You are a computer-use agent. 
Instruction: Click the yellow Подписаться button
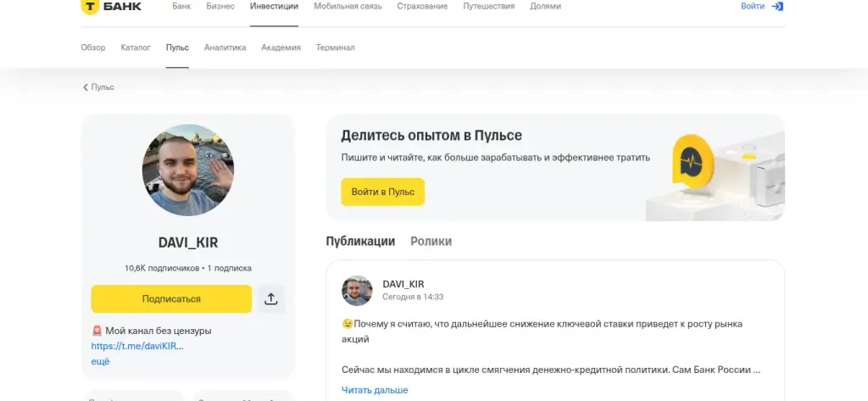click(171, 299)
